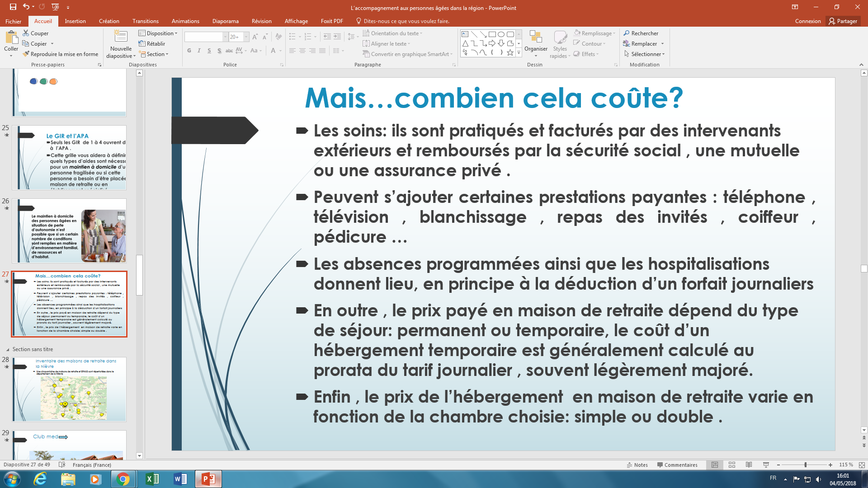This screenshot has height=488, width=868.
Task: Open Remplissage shape fill dropdown
Action: 594,33
